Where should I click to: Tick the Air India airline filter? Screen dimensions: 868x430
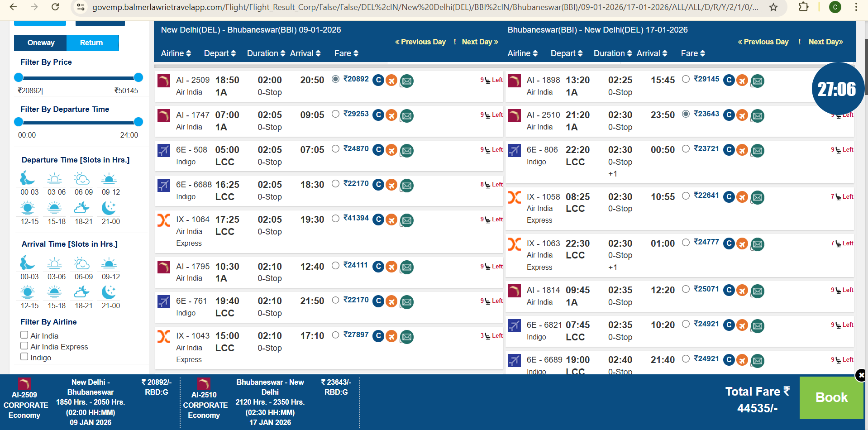tap(24, 335)
